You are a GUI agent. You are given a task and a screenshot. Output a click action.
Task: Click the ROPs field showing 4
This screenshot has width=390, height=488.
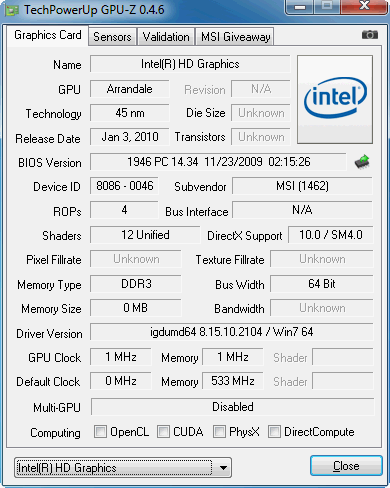124,210
